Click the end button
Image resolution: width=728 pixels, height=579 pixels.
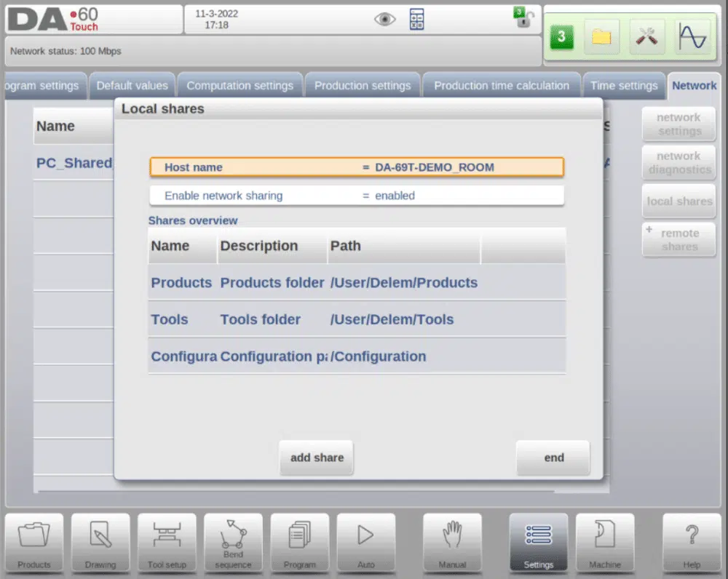tap(553, 458)
